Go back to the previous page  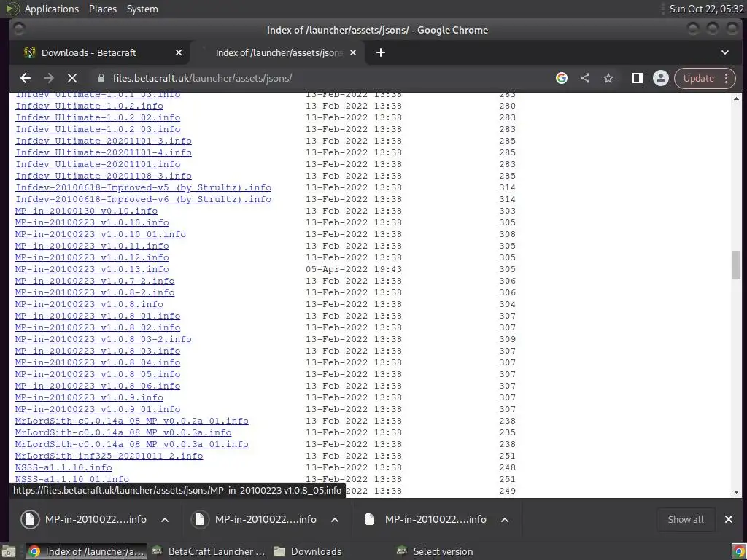coord(26,78)
